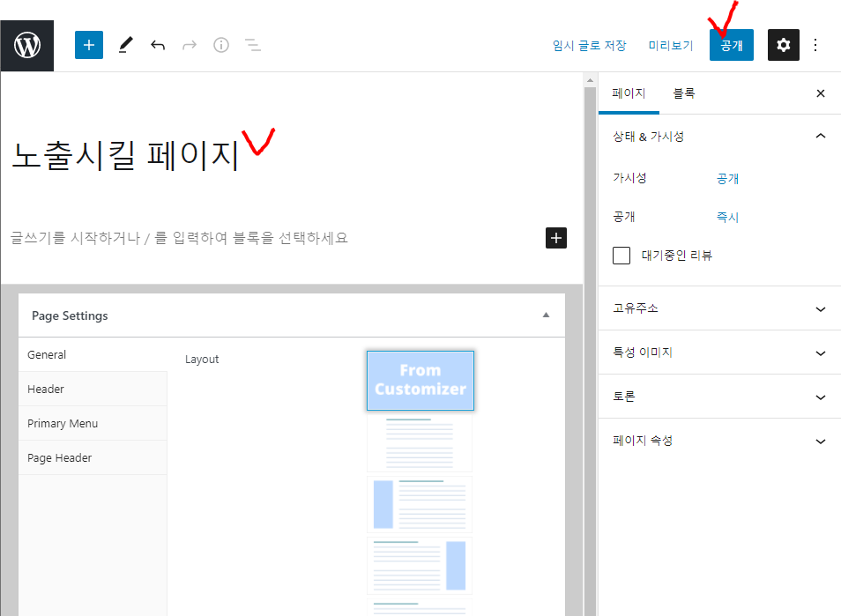Image resolution: width=841 pixels, height=616 pixels.
Task: Publish the page with 공개 button
Action: 732,45
